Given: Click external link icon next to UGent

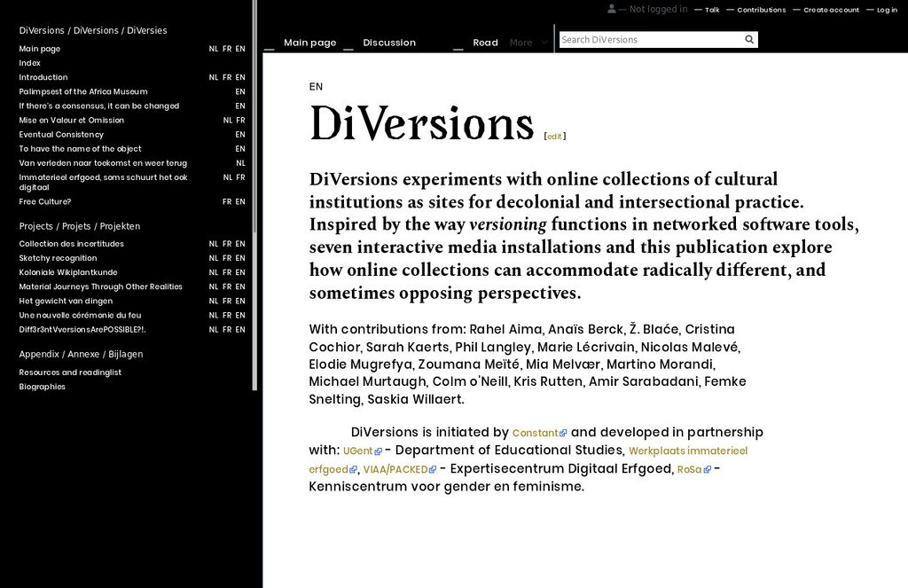Looking at the screenshot, I should [378, 451].
